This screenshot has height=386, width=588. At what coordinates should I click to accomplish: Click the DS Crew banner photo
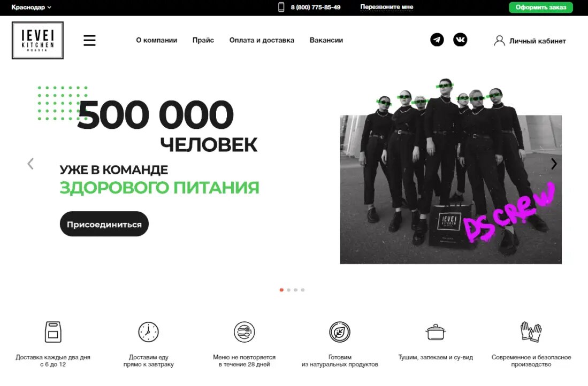[x=450, y=171]
